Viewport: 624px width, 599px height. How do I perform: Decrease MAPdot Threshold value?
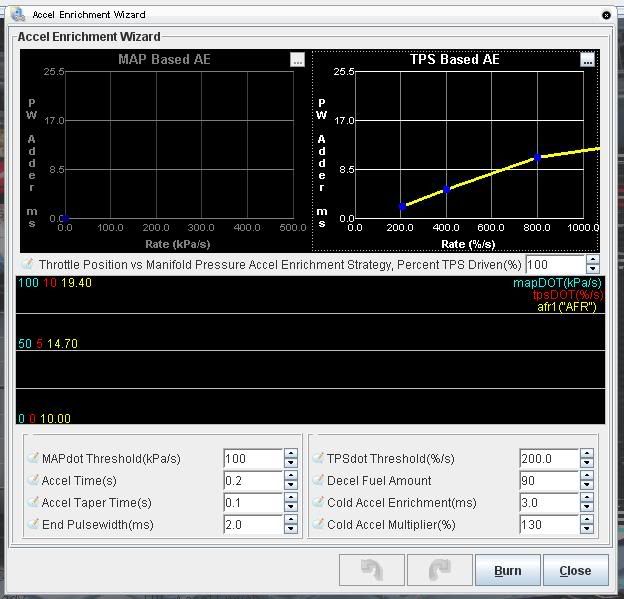pos(291,463)
